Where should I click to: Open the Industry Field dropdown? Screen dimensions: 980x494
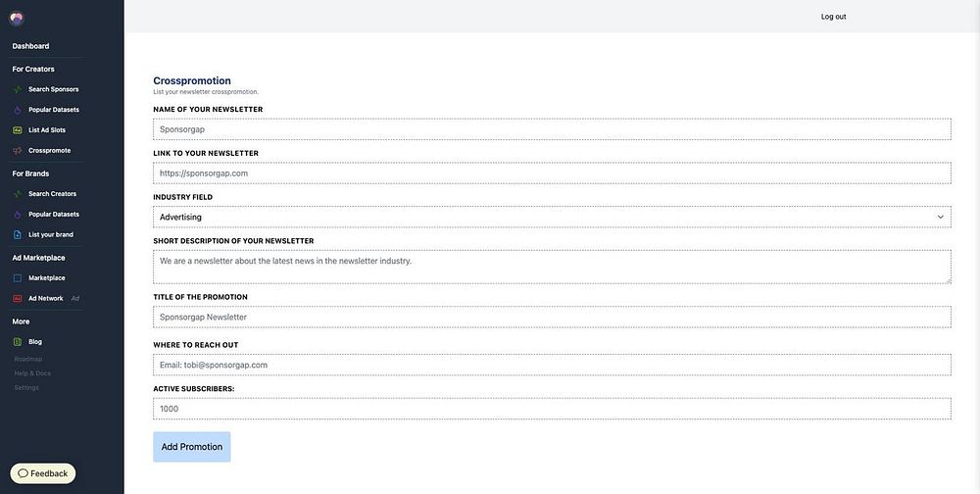click(552, 217)
